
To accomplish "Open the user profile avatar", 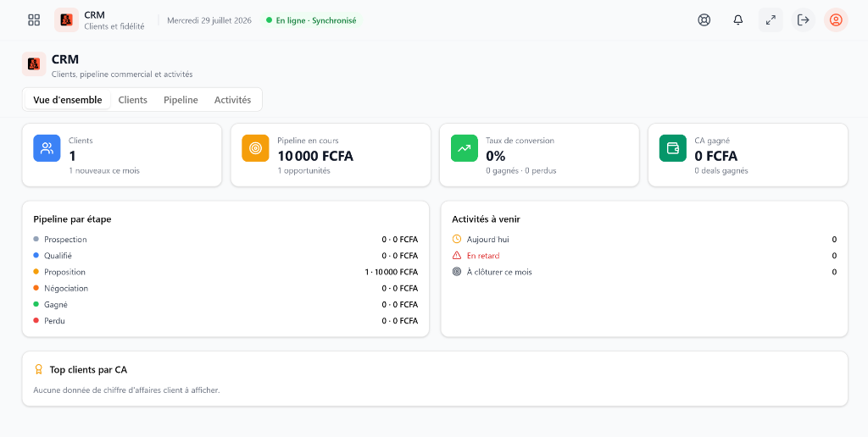I will pyautogui.click(x=836, y=20).
